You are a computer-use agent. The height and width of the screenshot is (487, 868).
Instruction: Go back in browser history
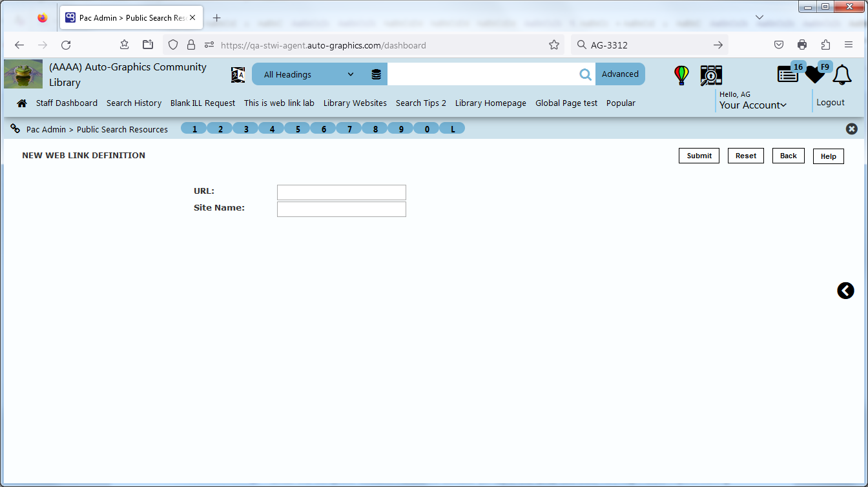19,45
